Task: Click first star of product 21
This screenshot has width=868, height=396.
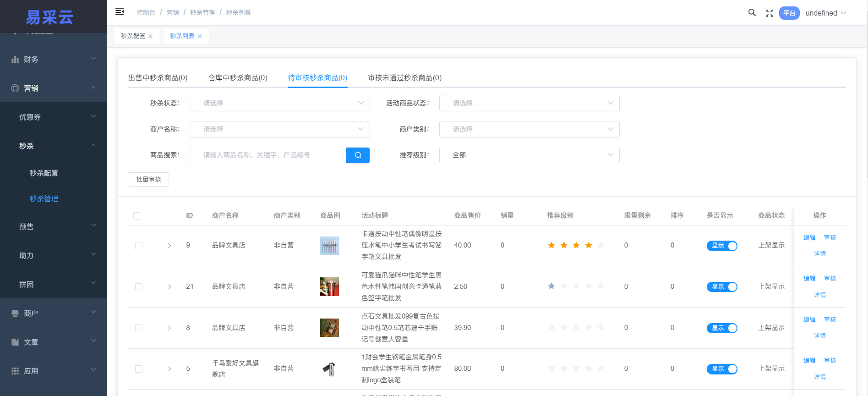Action: (551, 286)
